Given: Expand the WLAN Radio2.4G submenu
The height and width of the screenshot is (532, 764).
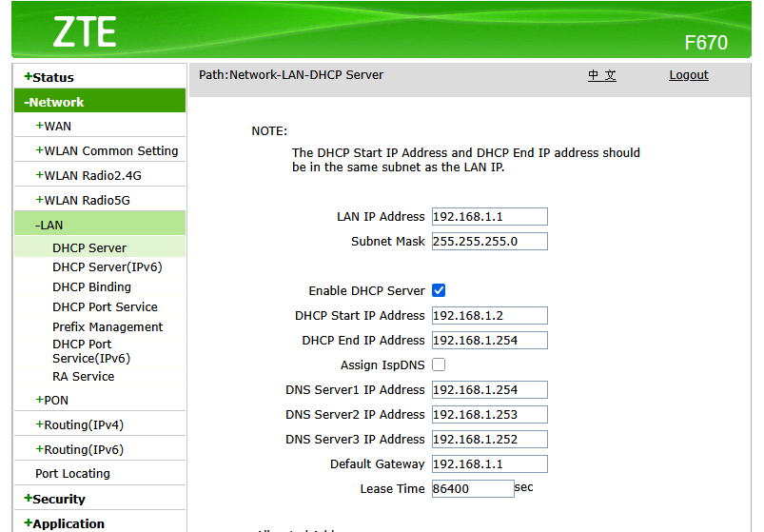Looking at the screenshot, I should click(88, 175).
